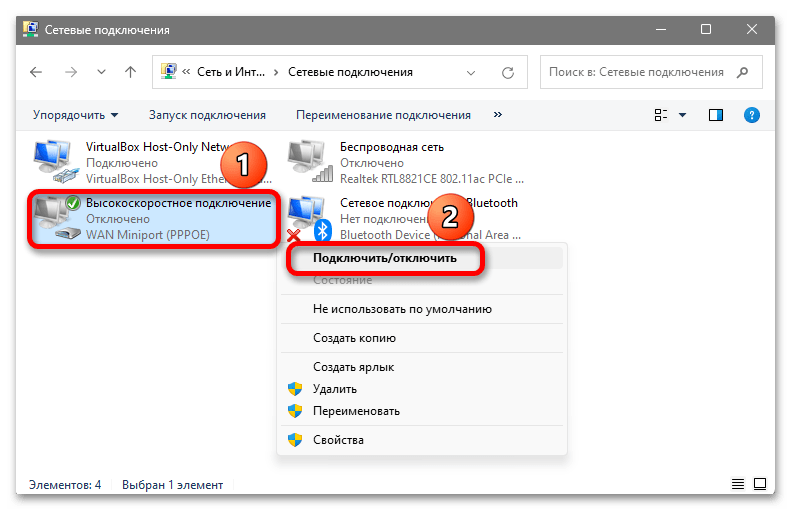
Task: Click the 'Элементов: 4' status text
Action: 65,485
